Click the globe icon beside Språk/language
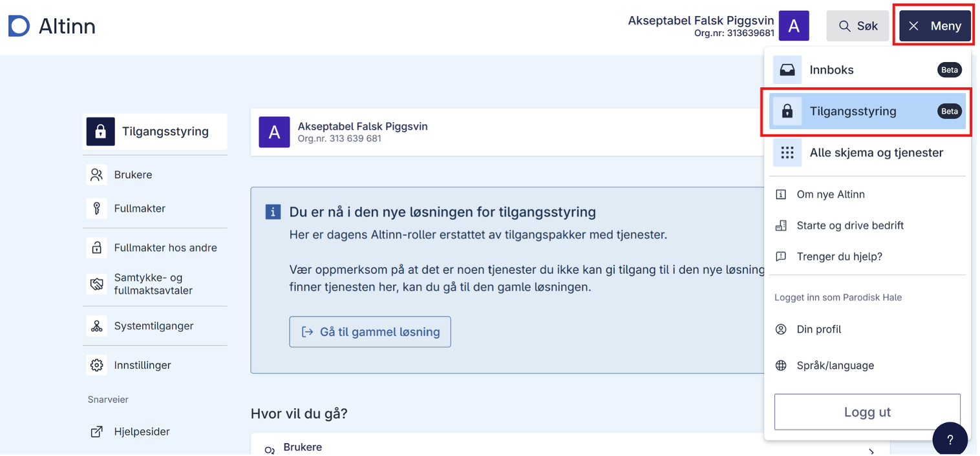The image size is (980, 456). [x=782, y=365]
